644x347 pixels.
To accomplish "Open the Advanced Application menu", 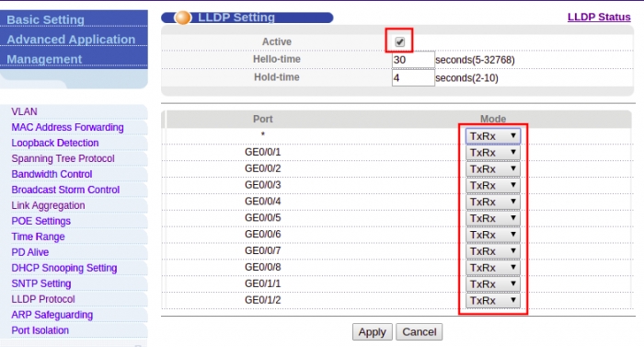I will (71, 40).
